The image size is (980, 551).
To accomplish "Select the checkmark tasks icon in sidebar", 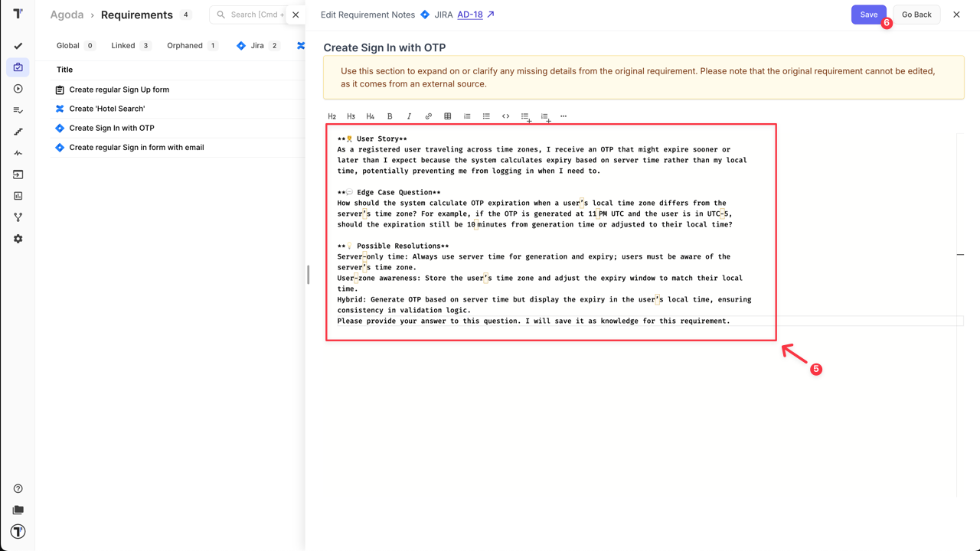I will (18, 46).
